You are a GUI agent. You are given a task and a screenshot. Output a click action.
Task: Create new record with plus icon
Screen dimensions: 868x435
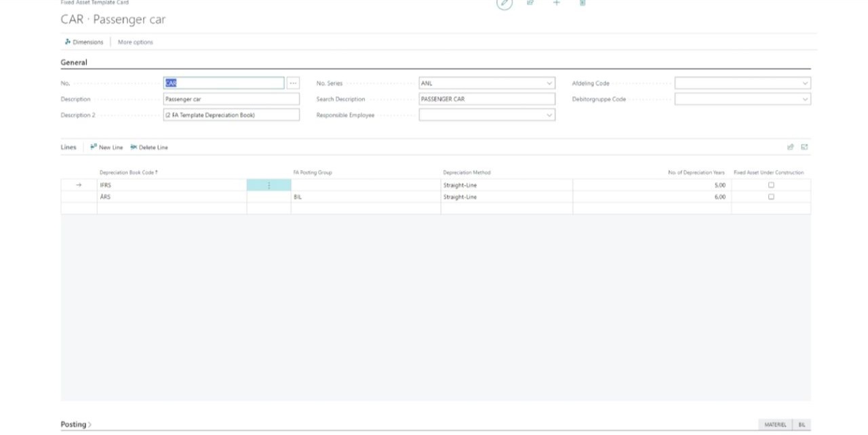click(x=557, y=3)
